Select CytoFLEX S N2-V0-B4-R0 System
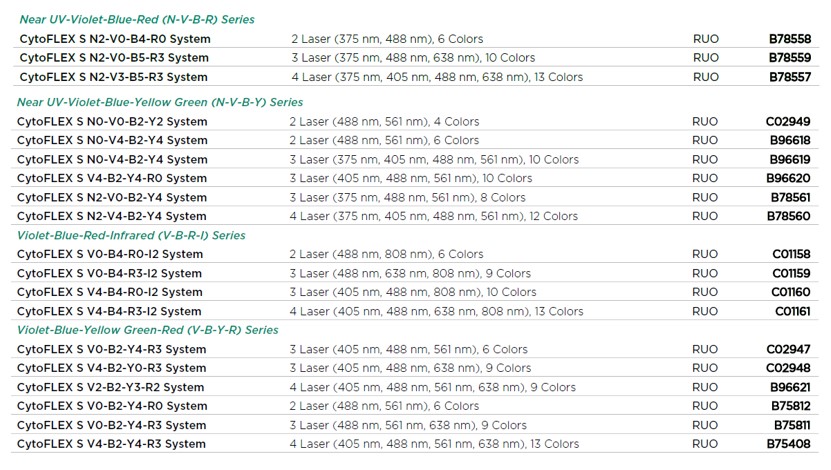 pos(115,39)
